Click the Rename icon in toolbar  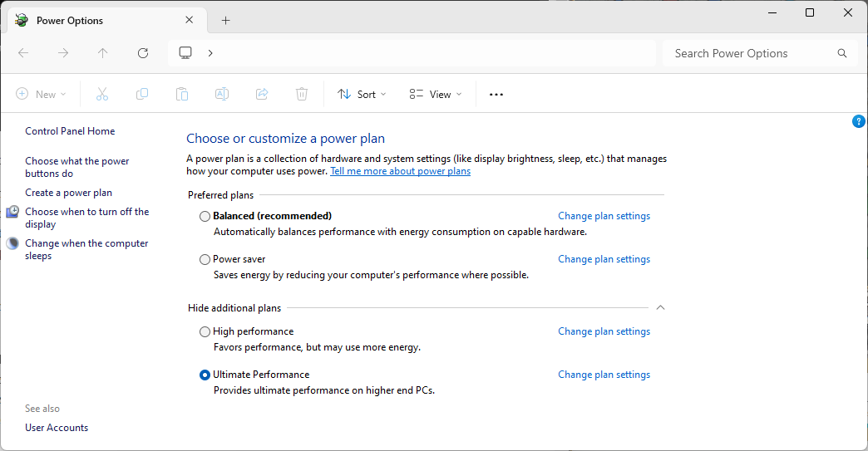pyautogui.click(x=222, y=95)
